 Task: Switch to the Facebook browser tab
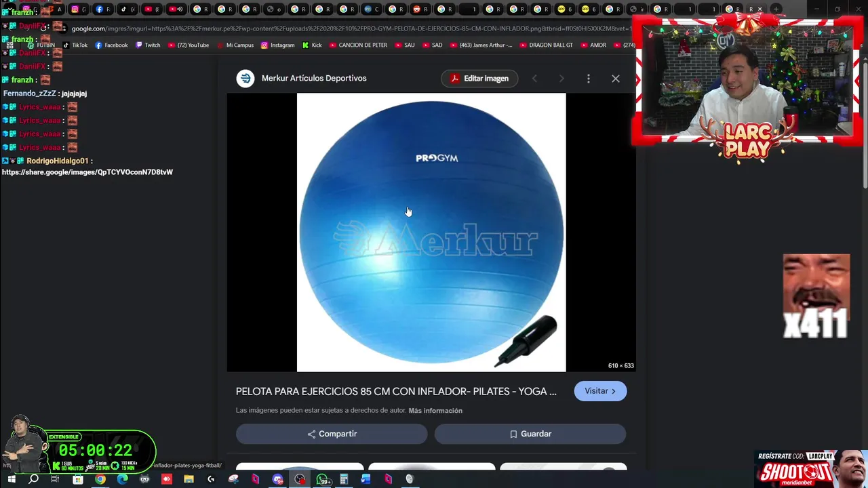pos(102,9)
